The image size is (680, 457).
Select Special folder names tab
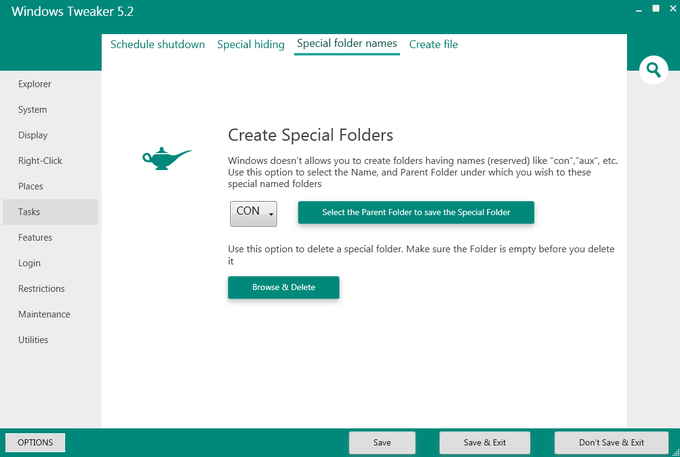(347, 43)
